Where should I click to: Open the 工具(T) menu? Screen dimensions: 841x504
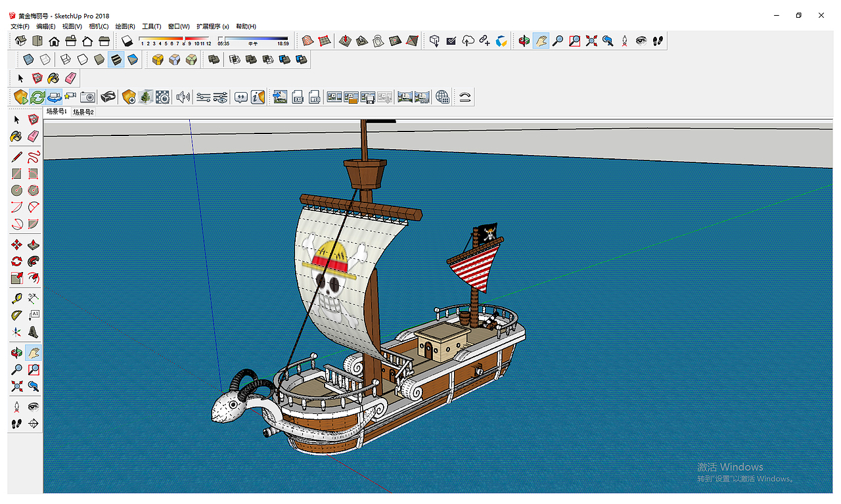[152, 26]
